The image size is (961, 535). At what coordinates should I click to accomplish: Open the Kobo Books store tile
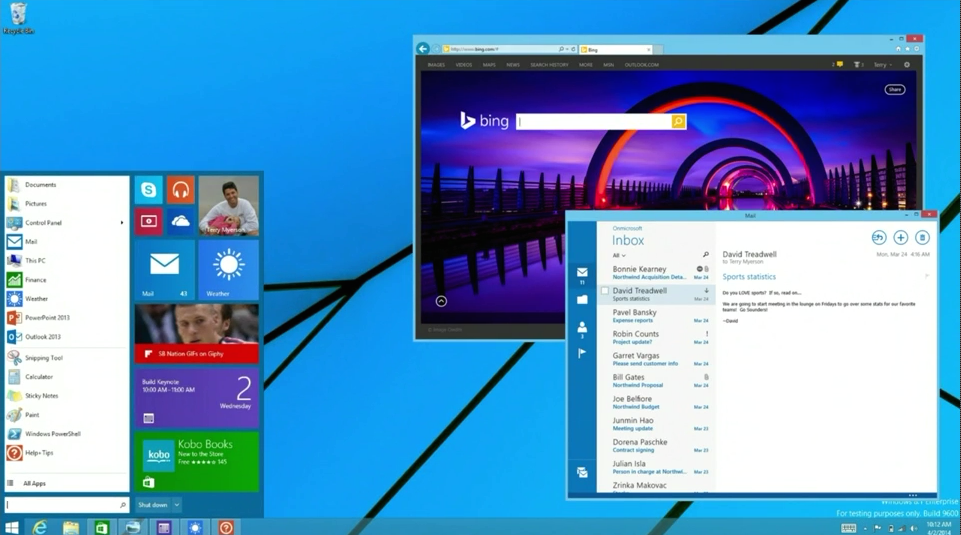point(197,461)
